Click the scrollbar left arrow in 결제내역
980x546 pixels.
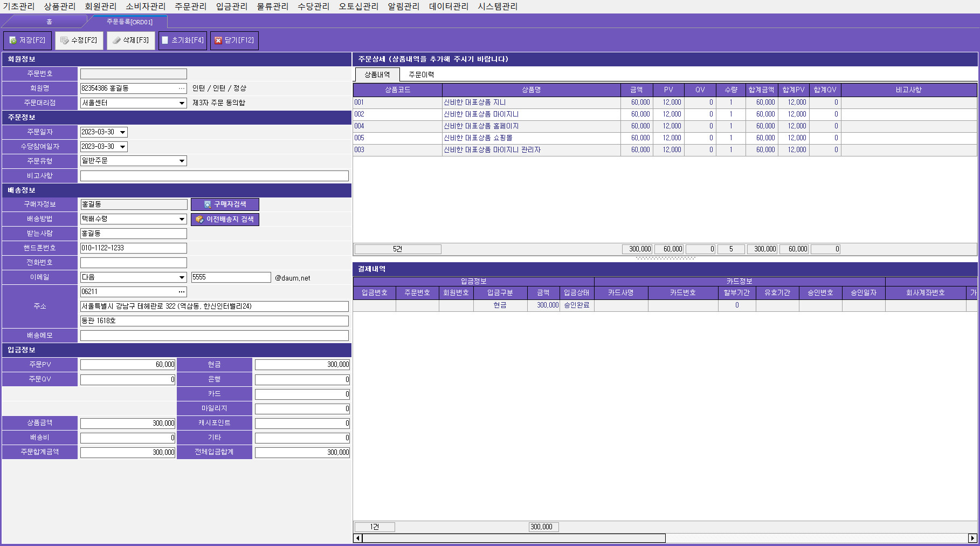[358, 538]
